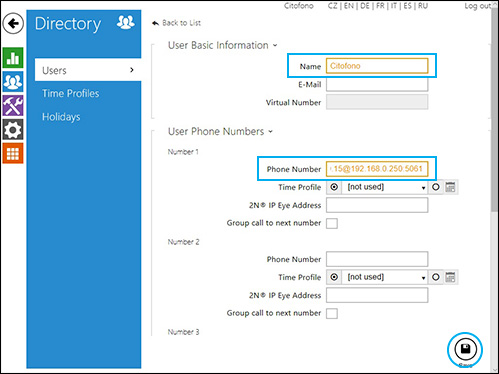This screenshot has height=374, width=499.
Task: Click the vertical page scrollbar thumb
Action: pyautogui.click(x=494, y=110)
